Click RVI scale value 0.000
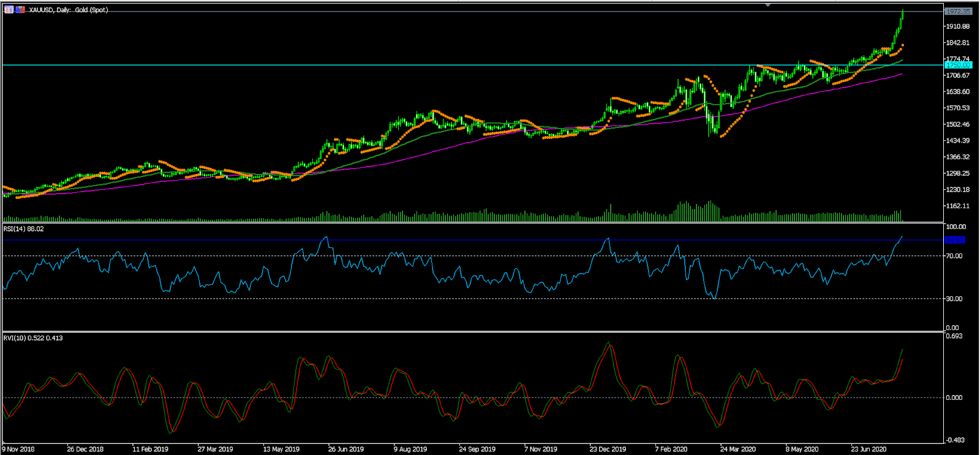The width and height of the screenshot is (980, 455). point(954,397)
